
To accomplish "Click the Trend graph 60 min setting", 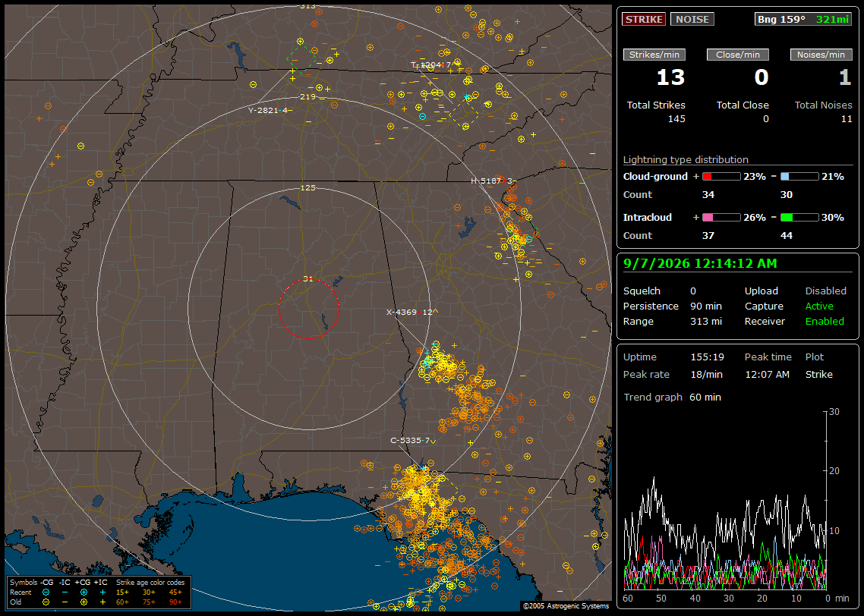I will click(705, 397).
